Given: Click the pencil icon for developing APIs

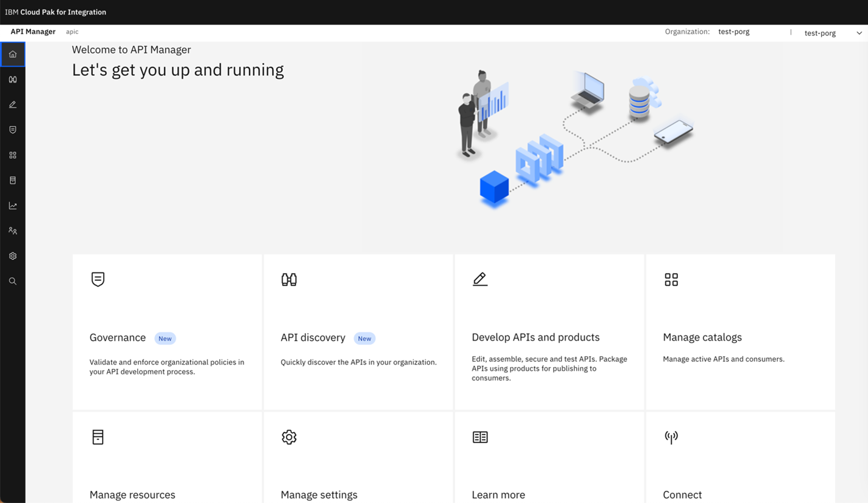Looking at the screenshot, I should [x=13, y=104].
